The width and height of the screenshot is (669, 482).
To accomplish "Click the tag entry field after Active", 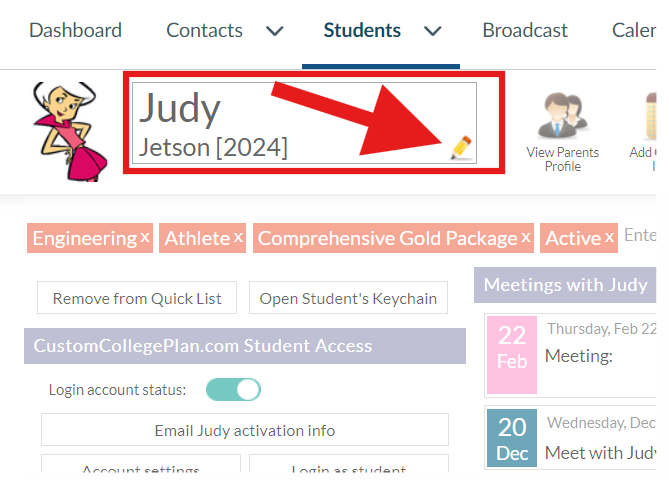I will pos(640,235).
